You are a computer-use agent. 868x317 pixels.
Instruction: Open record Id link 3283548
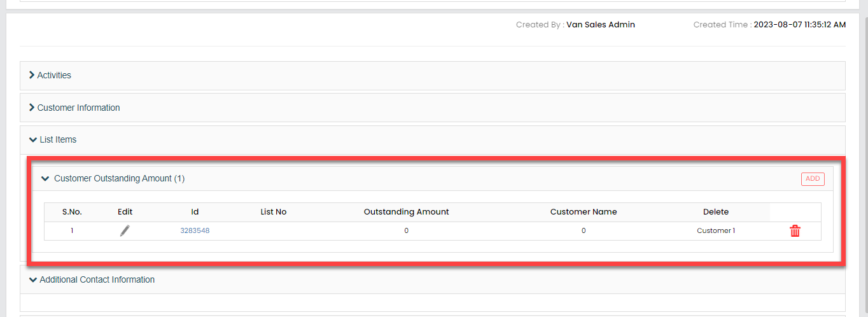point(195,231)
